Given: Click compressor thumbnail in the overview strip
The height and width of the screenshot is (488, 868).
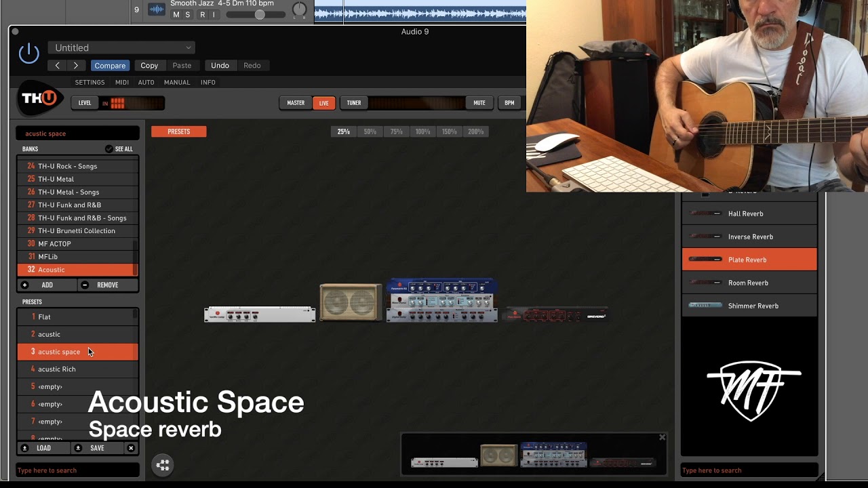Looking at the screenshot, I should pyautogui.click(x=444, y=463).
